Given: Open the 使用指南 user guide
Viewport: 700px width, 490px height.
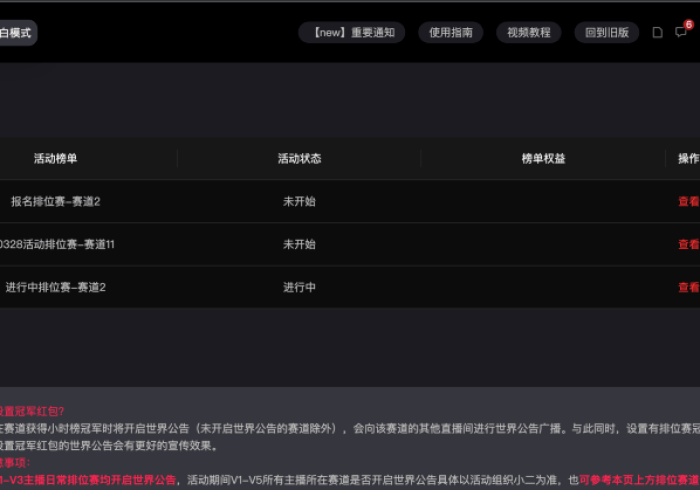Looking at the screenshot, I should pos(449,32).
